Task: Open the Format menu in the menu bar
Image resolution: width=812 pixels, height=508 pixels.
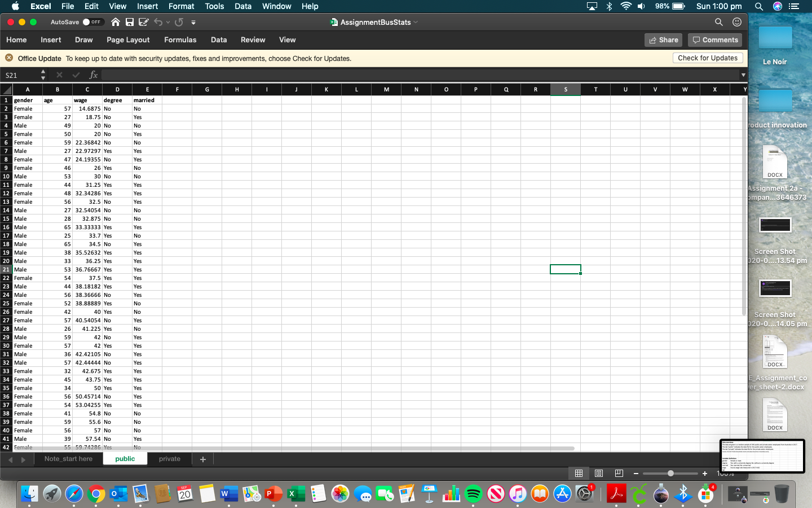Action: click(181, 6)
